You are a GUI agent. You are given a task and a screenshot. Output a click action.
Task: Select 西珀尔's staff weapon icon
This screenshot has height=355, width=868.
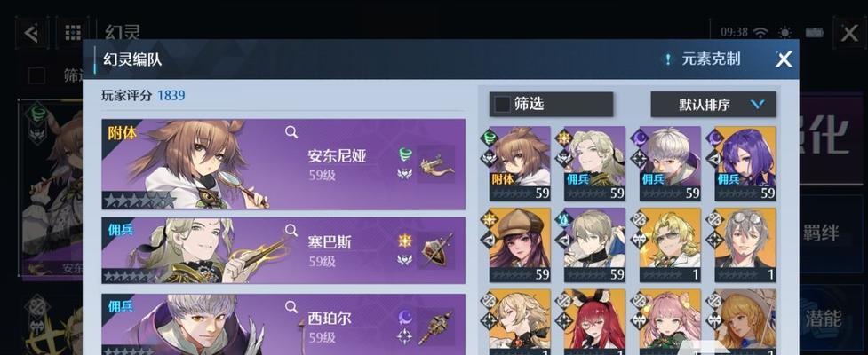(x=435, y=327)
